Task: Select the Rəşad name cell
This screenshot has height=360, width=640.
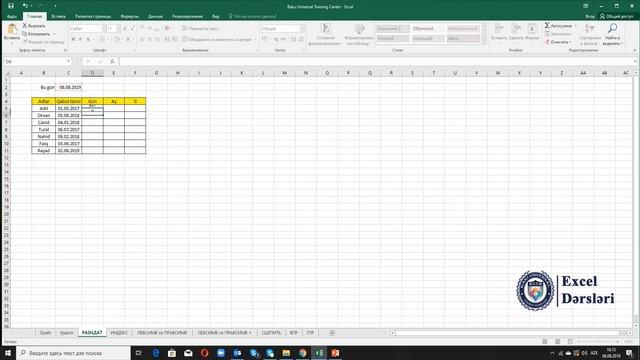Action: tap(44, 151)
